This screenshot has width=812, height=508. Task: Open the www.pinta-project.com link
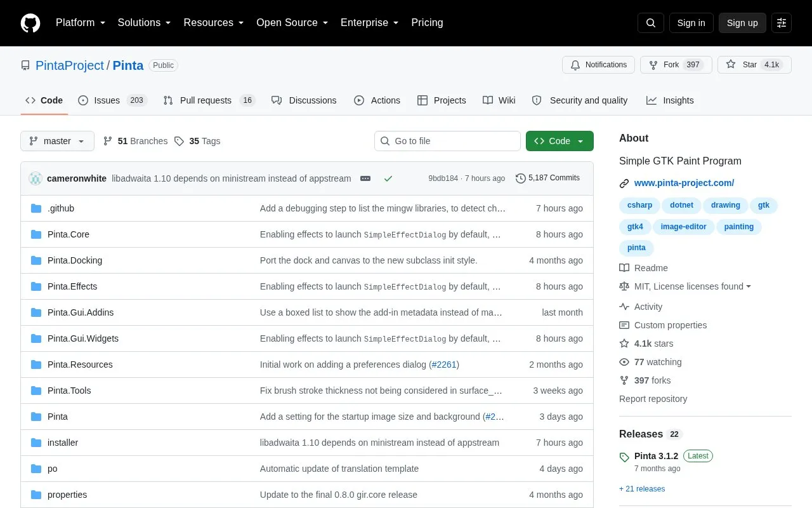pyautogui.click(x=684, y=183)
